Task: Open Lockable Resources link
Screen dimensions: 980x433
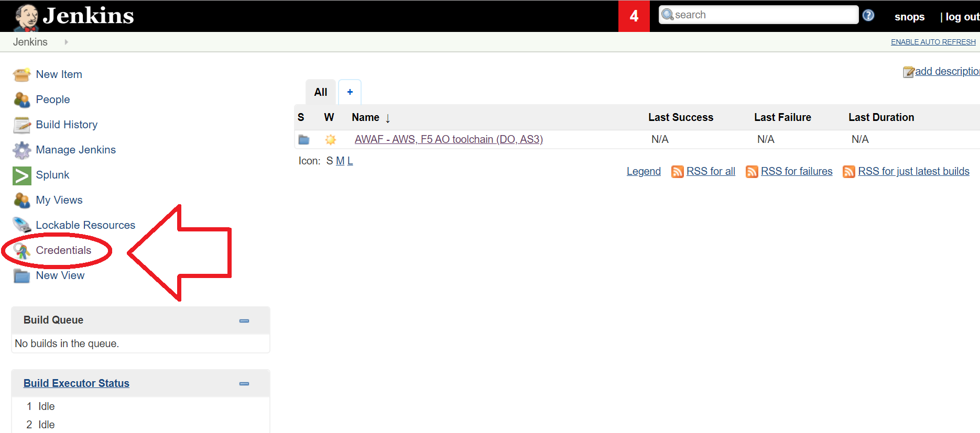Action: 85,225
